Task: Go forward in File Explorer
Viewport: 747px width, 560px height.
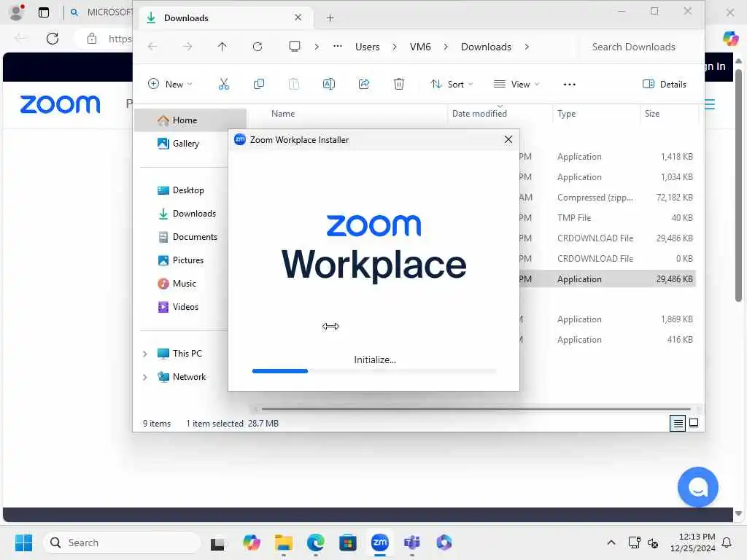Action: 187,46
